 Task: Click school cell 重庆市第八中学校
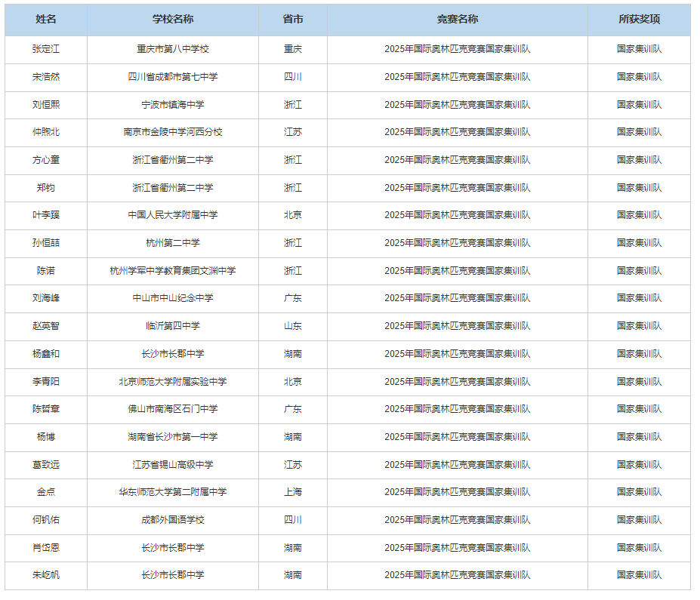[173, 49]
